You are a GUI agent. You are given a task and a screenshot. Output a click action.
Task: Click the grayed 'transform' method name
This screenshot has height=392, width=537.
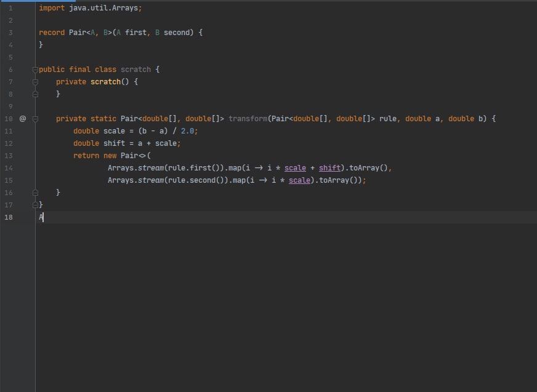pos(248,119)
